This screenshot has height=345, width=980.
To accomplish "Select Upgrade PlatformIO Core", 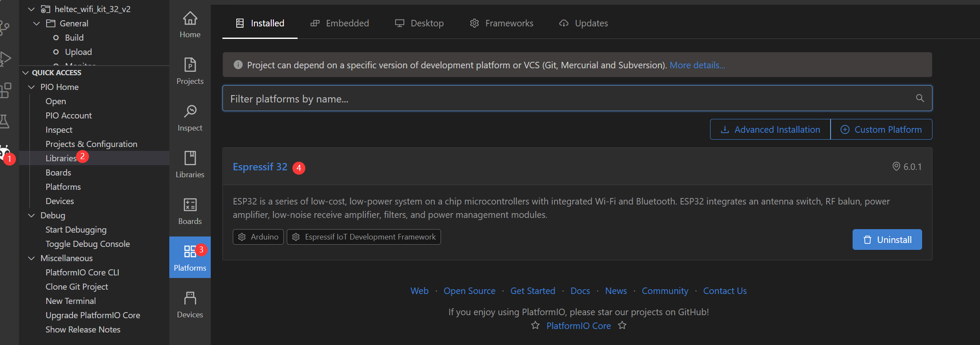I will tap(93, 315).
